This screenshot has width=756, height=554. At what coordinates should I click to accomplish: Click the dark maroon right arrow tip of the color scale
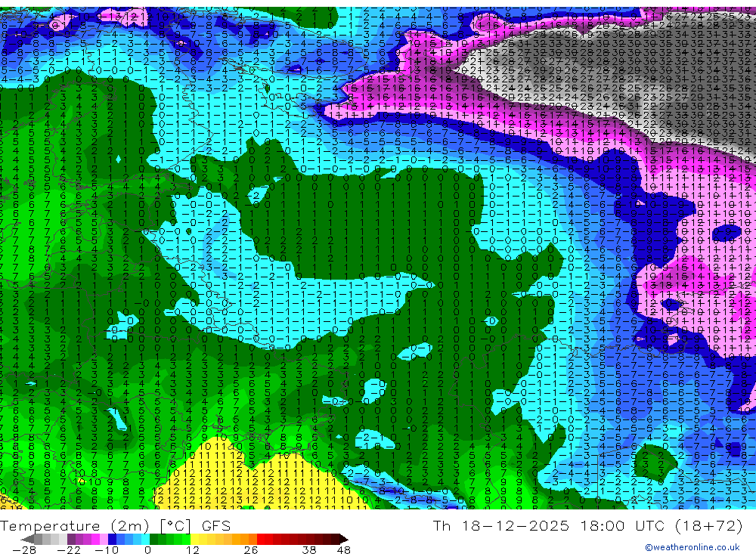point(344,540)
